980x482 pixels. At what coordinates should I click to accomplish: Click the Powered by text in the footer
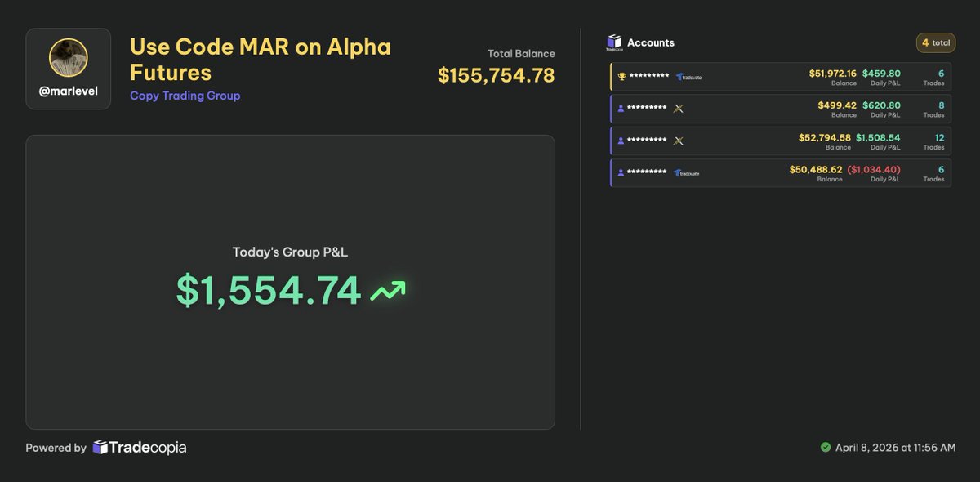click(x=56, y=448)
